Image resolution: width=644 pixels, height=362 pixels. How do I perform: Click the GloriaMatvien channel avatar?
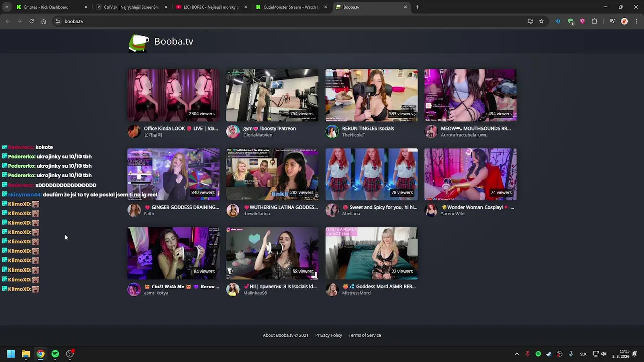(x=233, y=132)
